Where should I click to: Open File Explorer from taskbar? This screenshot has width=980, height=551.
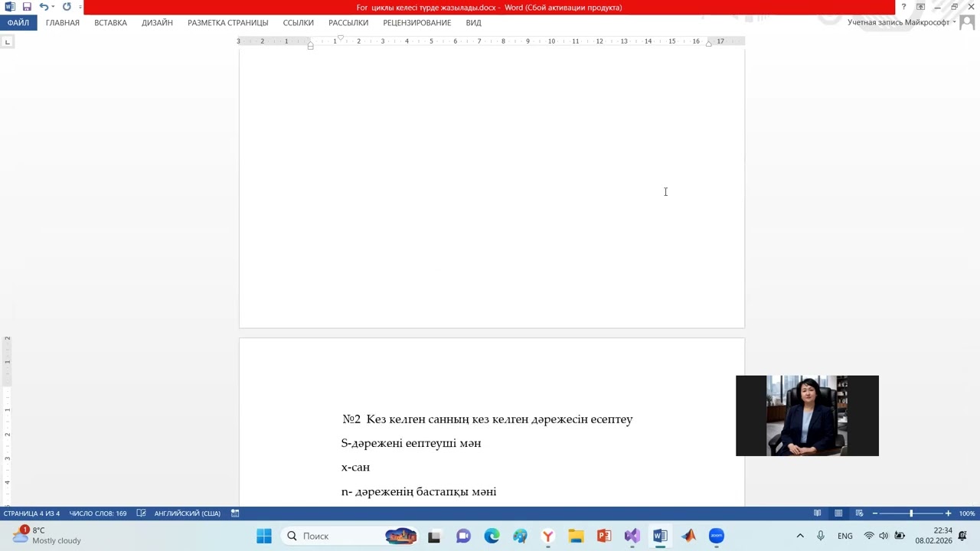pos(576,536)
